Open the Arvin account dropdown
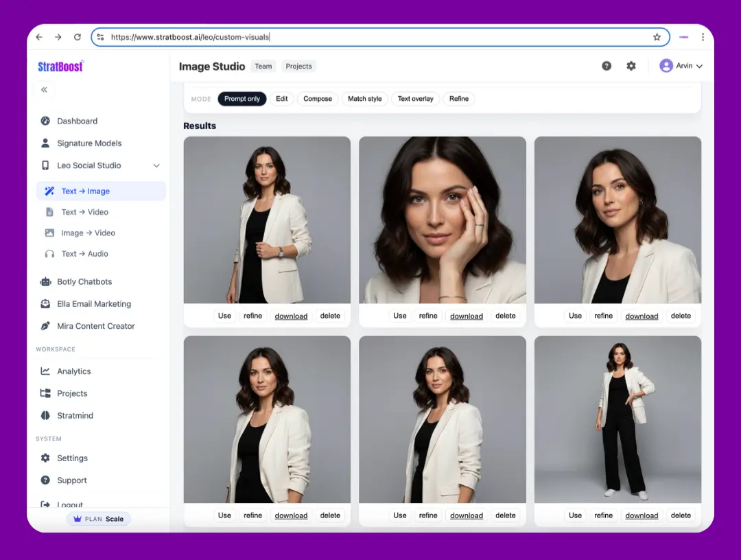The image size is (741, 560). [681, 65]
